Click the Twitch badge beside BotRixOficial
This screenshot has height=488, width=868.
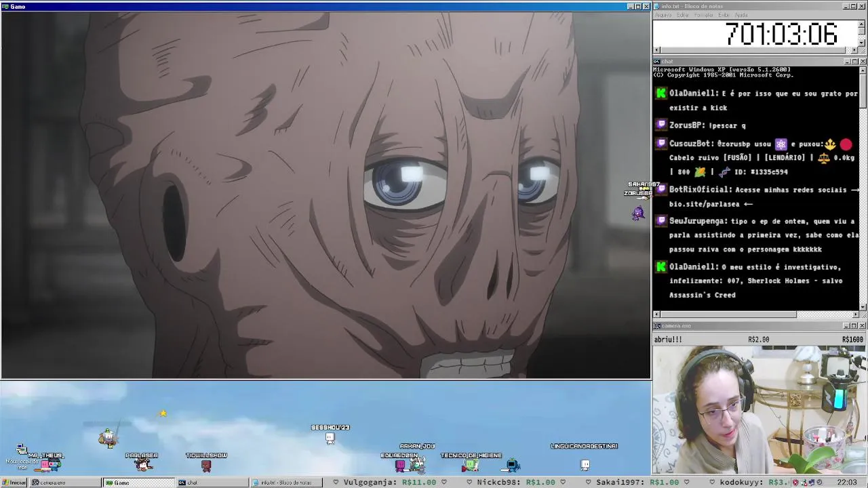tap(661, 190)
